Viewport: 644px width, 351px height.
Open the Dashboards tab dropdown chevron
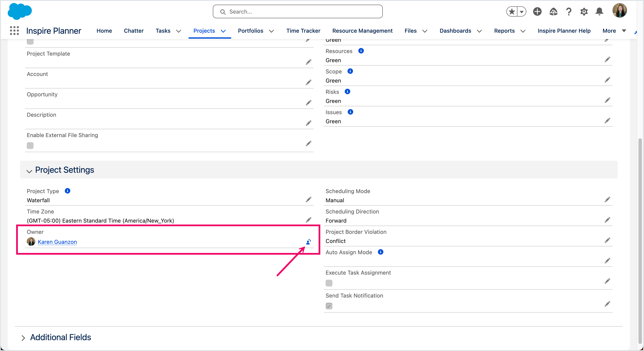(479, 31)
